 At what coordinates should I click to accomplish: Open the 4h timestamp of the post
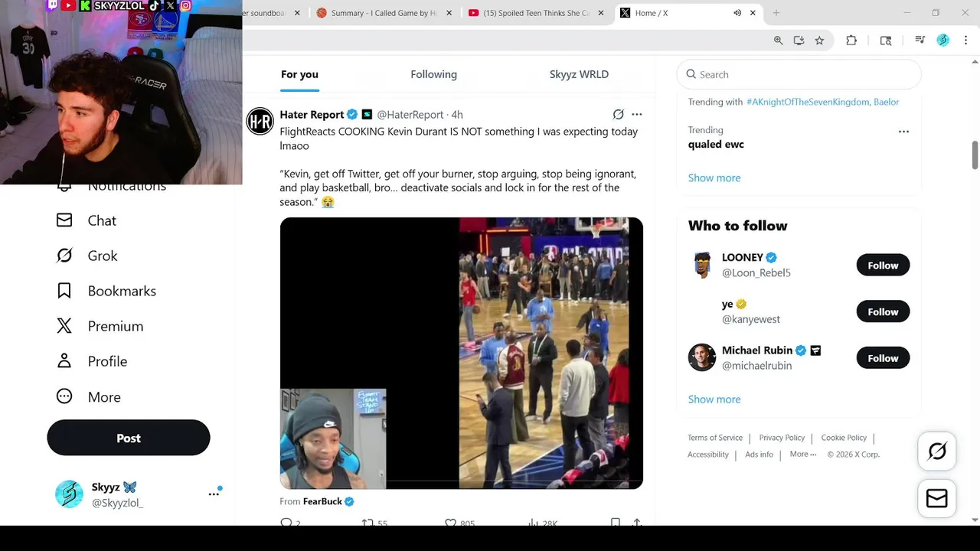(457, 114)
